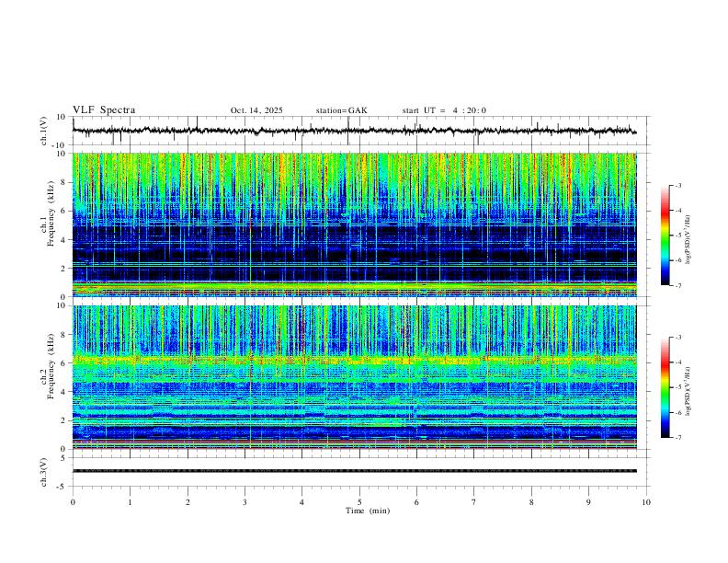728x563 pixels.
Task: Click time axis tick label "1"
Action: click(x=130, y=502)
